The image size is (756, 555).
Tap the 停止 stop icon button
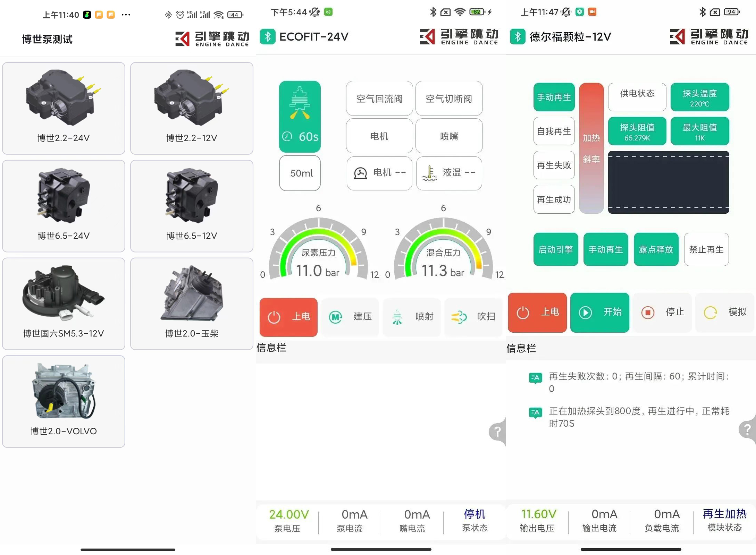coord(648,313)
